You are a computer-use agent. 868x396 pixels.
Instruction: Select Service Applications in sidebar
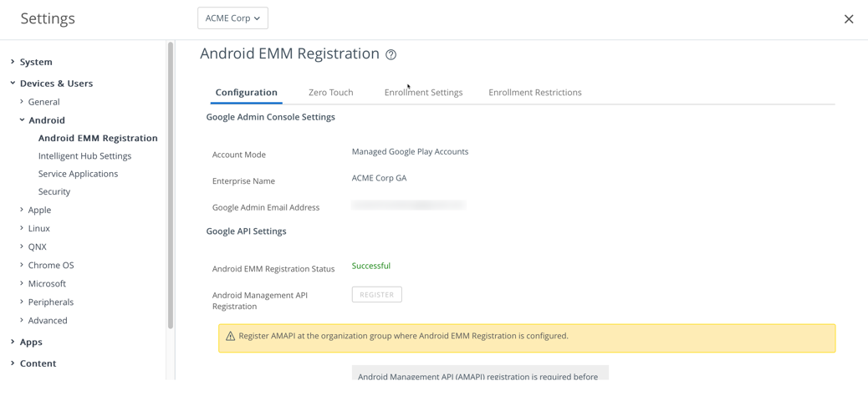(x=78, y=174)
